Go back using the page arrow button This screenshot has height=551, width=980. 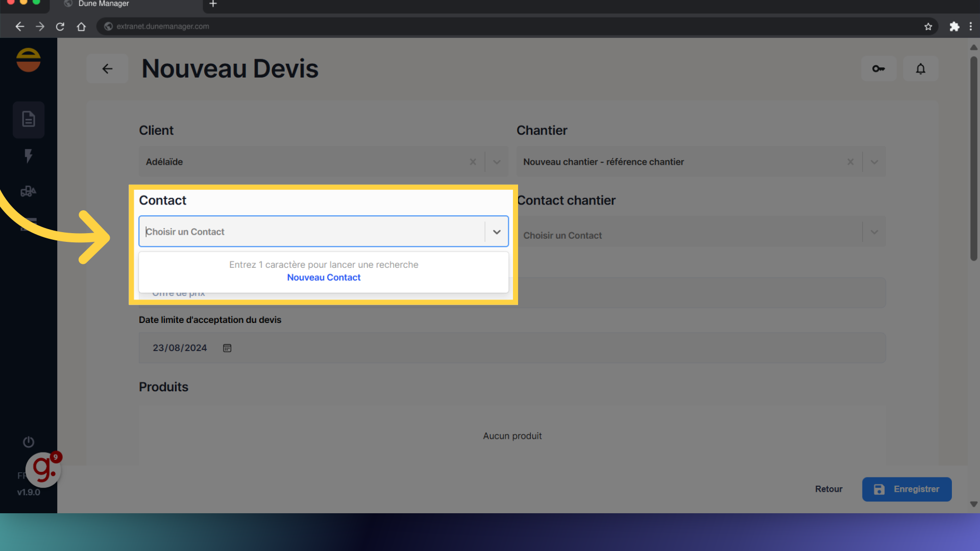[107, 68]
